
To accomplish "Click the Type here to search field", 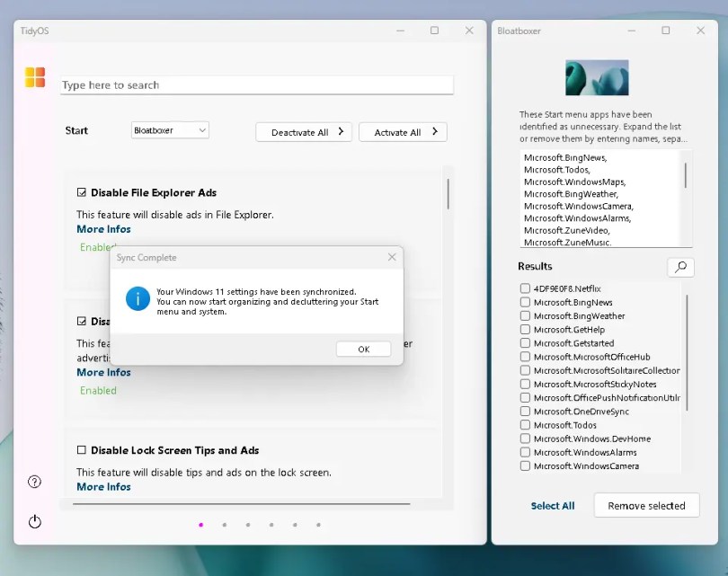I will coord(257,85).
